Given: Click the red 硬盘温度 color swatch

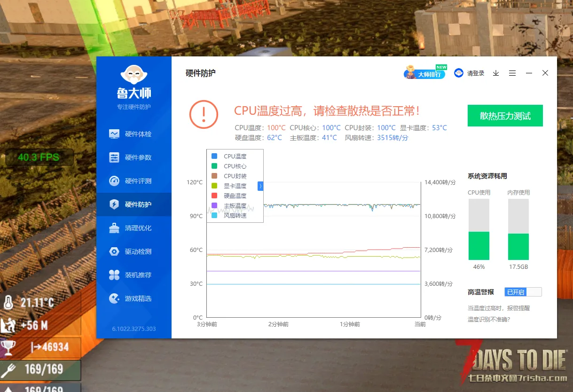Looking at the screenshot, I should pyautogui.click(x=214, y=196).
